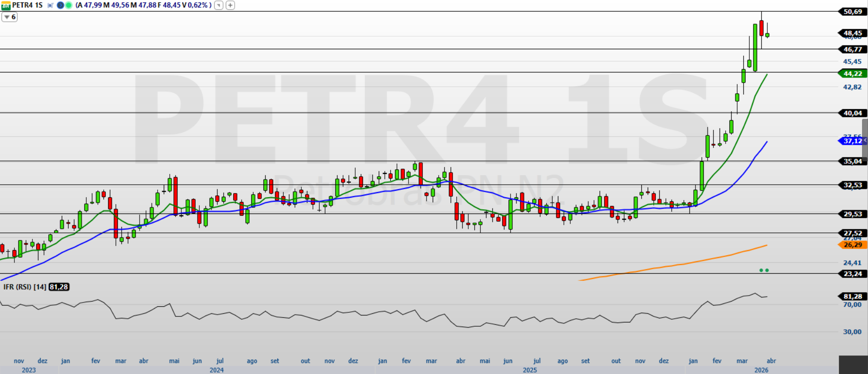Select the orange moving average tag 26,29
Image resolution: width=868 pixels, height=374 pixels.
[x=852, y=245]
